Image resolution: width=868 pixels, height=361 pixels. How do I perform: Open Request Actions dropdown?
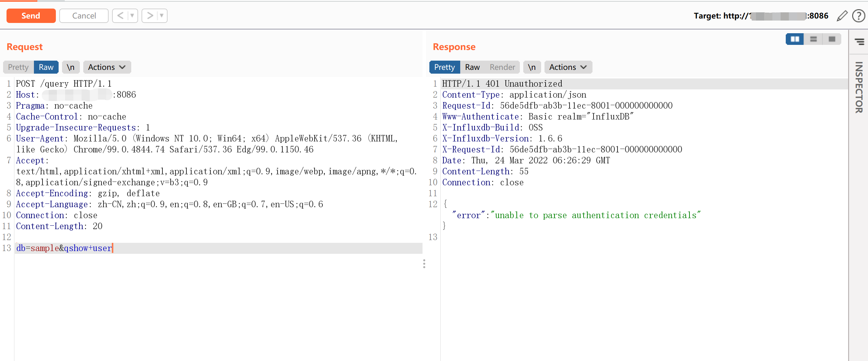point(107,67)
